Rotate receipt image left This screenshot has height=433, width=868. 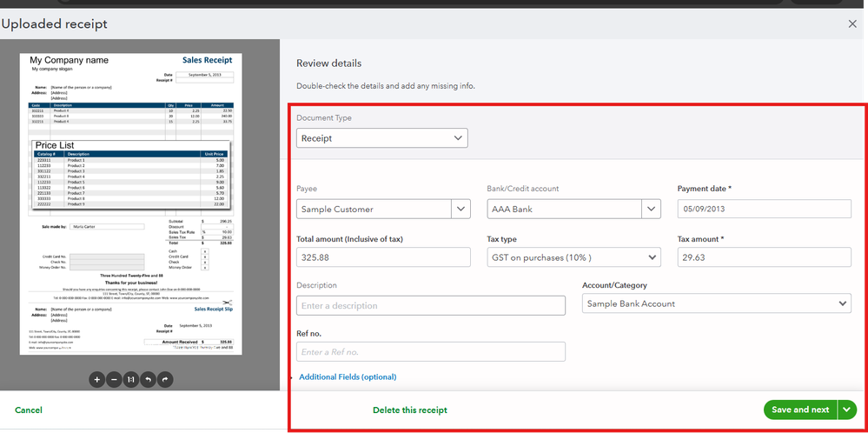click(x=149, y=379)
